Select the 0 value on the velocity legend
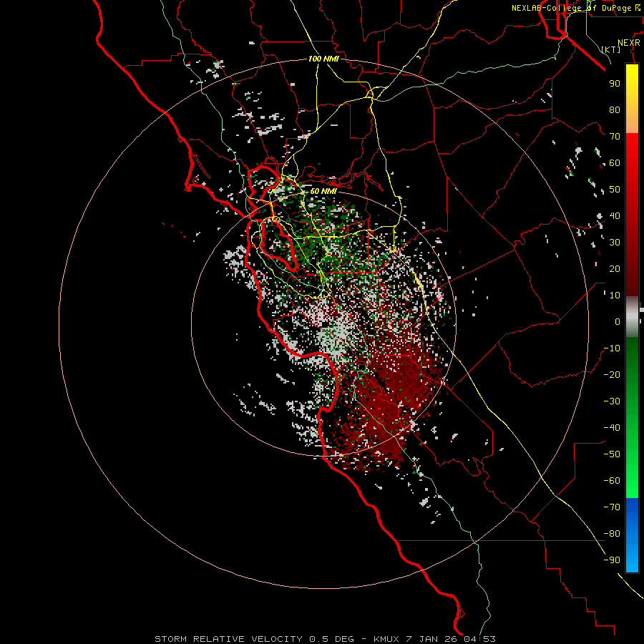Image resolution: width=644 pixels, height=644 pixels. [x=618, y=322]
